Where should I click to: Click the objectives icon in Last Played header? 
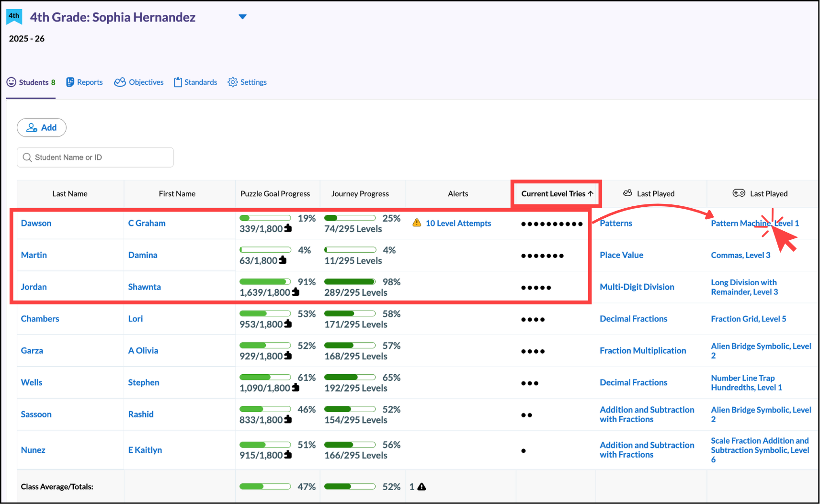coord(627,193)
